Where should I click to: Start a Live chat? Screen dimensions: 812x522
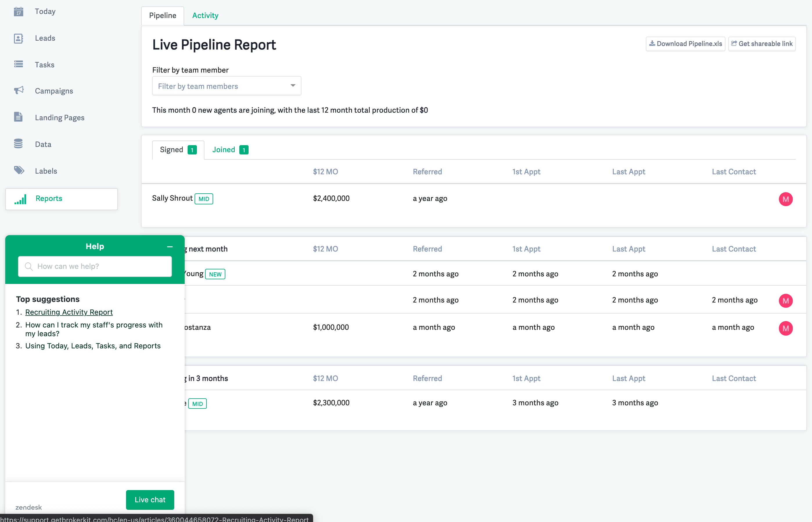pos(150,500)
